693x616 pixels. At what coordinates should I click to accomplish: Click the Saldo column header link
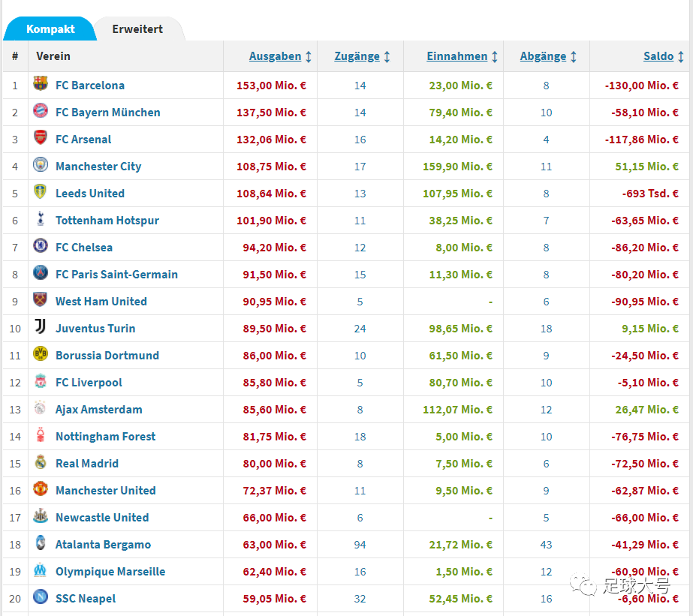coord(658,56)
